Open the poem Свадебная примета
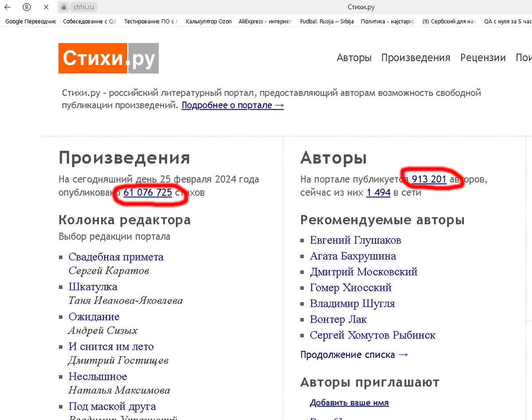The width and height of the screenshot is (532, 420). 116,257
